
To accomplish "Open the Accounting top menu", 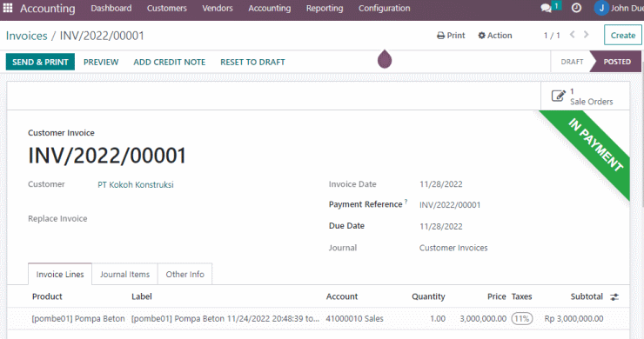I will click(x=270, y=8).
